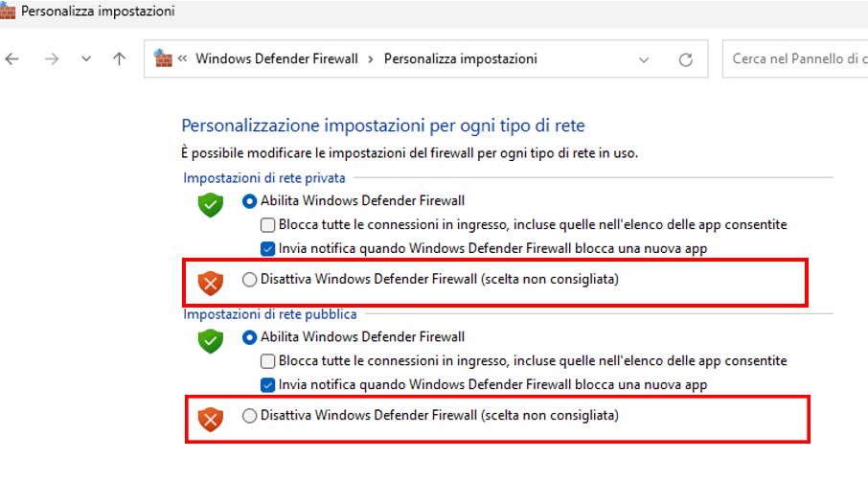Select Disattiva Windows Defender Firewall for public network
This screenshot has height=481, width=868.
pyautogui.click(x=250, y=416)
